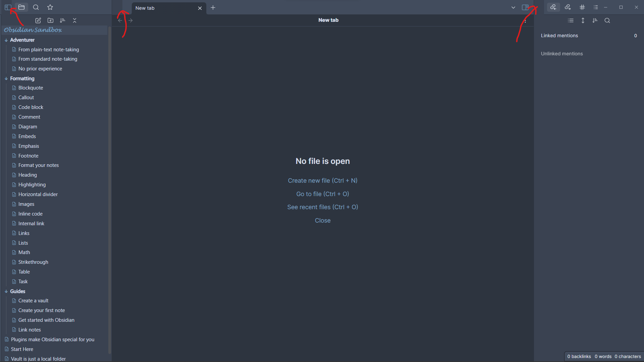Switch to the Outline pane icon
The image size is (644, 362).
coord(596,7)
